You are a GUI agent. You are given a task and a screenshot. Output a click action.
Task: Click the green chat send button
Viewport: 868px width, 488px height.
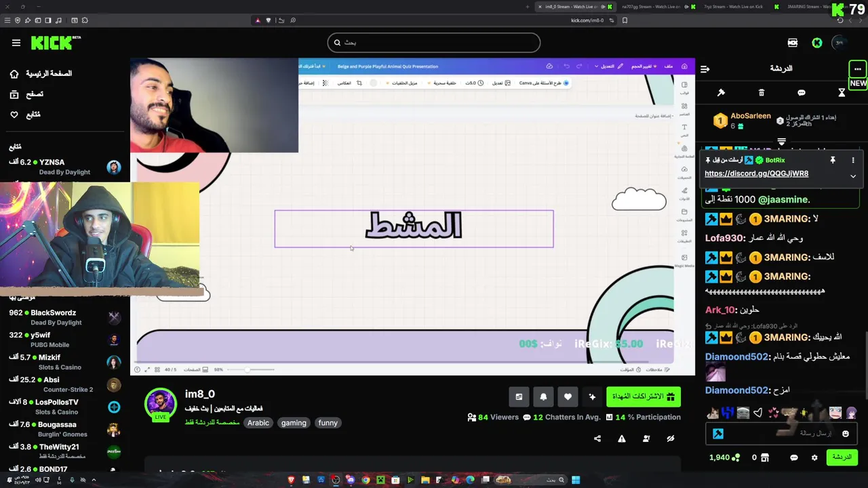point(842,457)
